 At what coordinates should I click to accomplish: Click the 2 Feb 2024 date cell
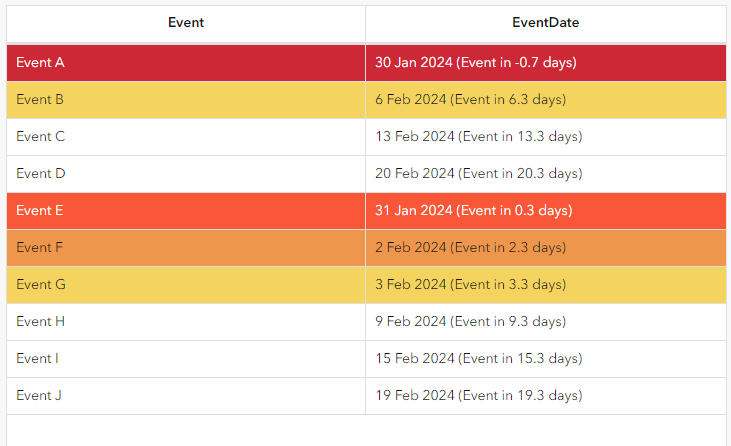click(x=470, y=248)
